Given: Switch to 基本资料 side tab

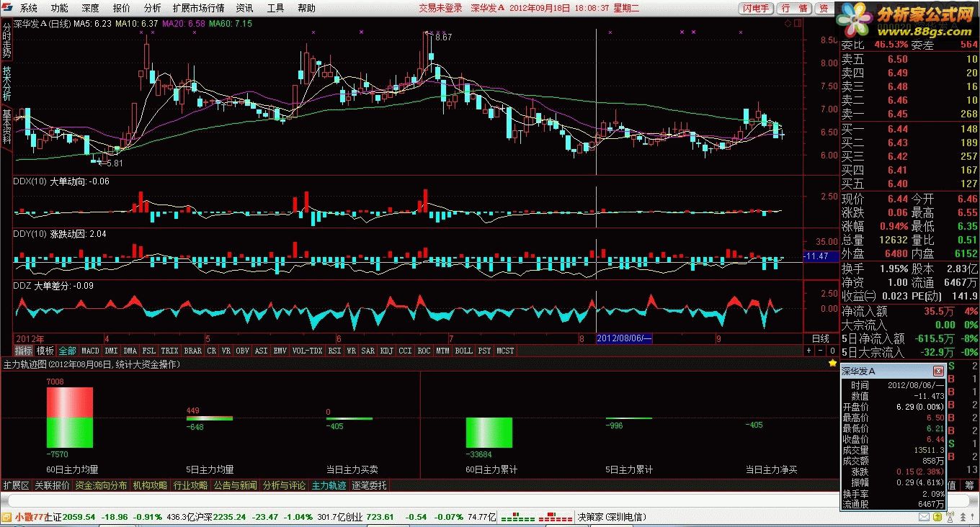Looking at the screenshot, I should pos(6,127).
